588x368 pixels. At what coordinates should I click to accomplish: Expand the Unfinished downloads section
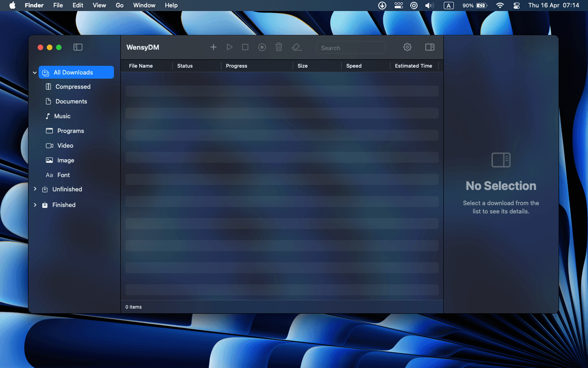[x=35, y=189]
